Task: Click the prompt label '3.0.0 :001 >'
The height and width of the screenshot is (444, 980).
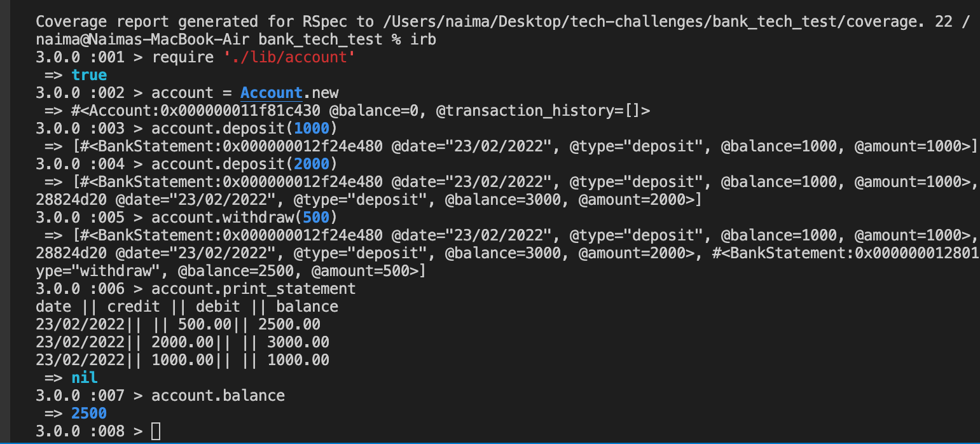Action: point(89,57)
